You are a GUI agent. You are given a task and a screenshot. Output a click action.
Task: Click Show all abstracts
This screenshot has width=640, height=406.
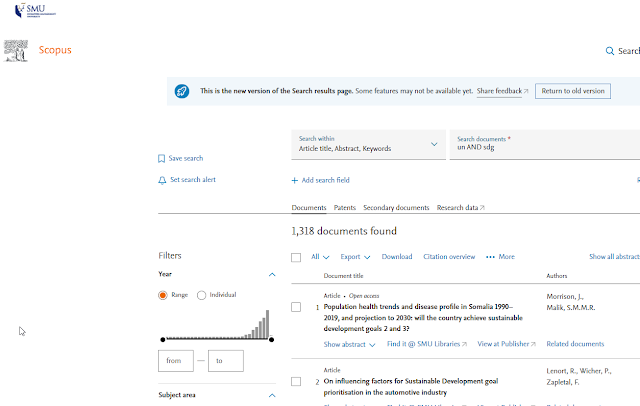coord(614,257)
